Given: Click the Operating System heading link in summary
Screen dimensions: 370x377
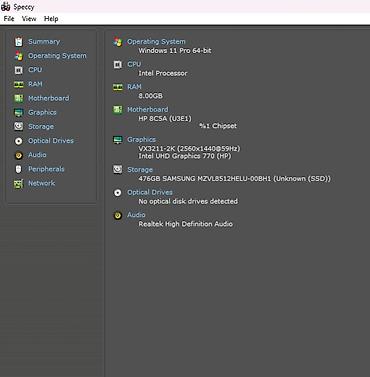Looking at the screenshot, I should click(156, 42).
